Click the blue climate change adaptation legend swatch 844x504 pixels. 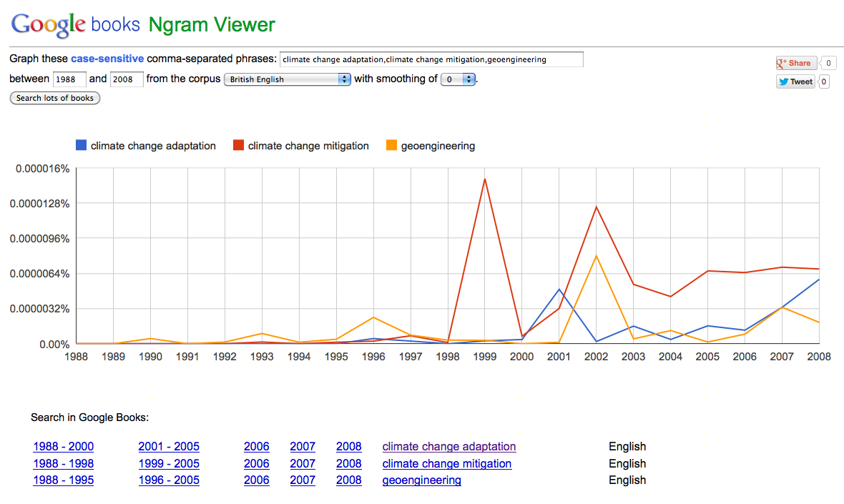tap(81, 146)
